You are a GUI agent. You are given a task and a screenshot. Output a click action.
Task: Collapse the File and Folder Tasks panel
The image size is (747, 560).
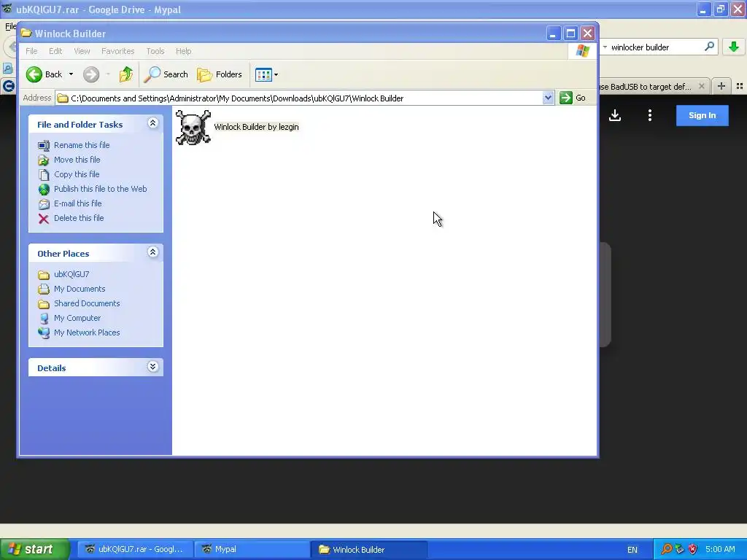pos(152,123)
